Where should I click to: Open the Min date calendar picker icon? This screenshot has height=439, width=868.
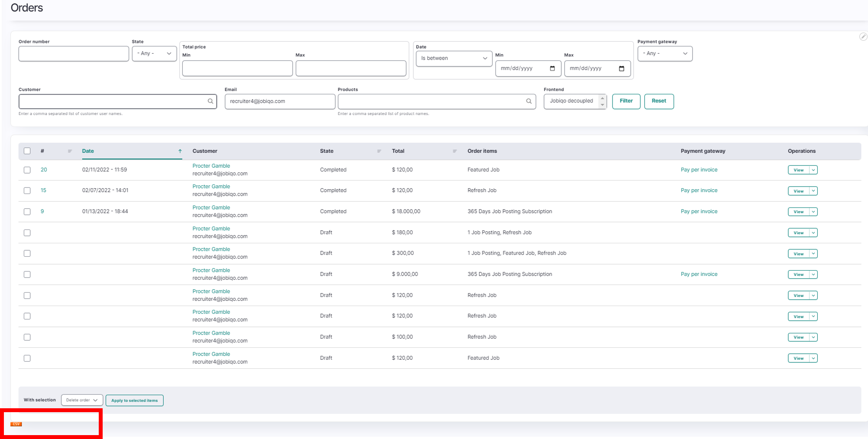point(552,68)
